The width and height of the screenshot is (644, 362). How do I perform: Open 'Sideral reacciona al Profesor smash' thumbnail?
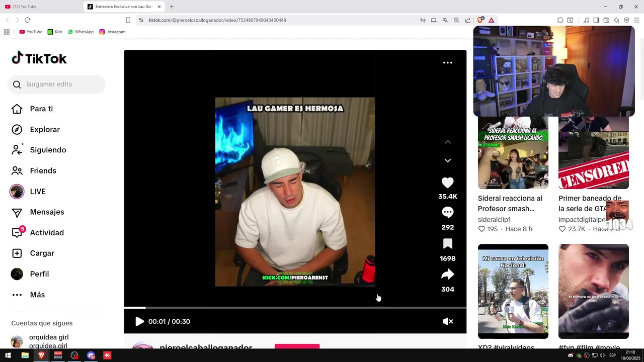pyautogui.click(x=513, y=153)
